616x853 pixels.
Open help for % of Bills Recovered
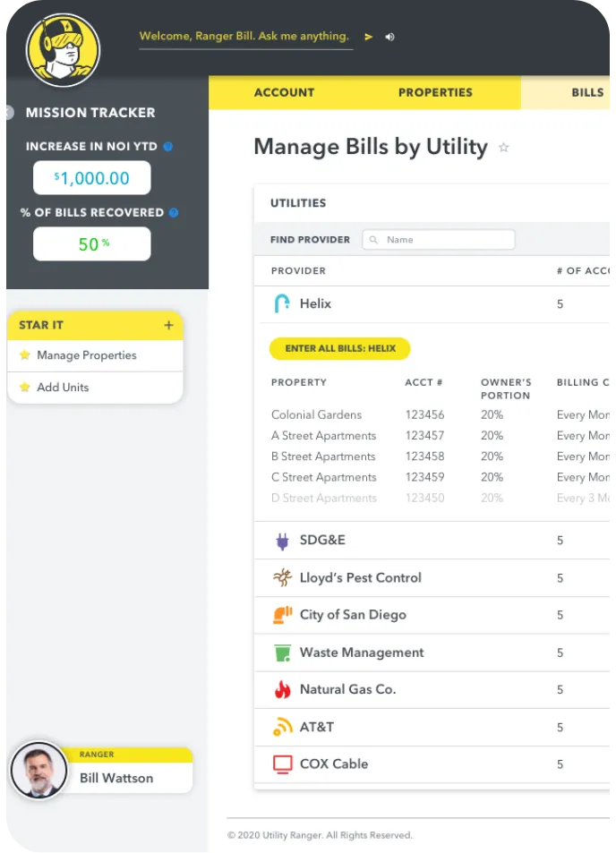click(174, 213)
